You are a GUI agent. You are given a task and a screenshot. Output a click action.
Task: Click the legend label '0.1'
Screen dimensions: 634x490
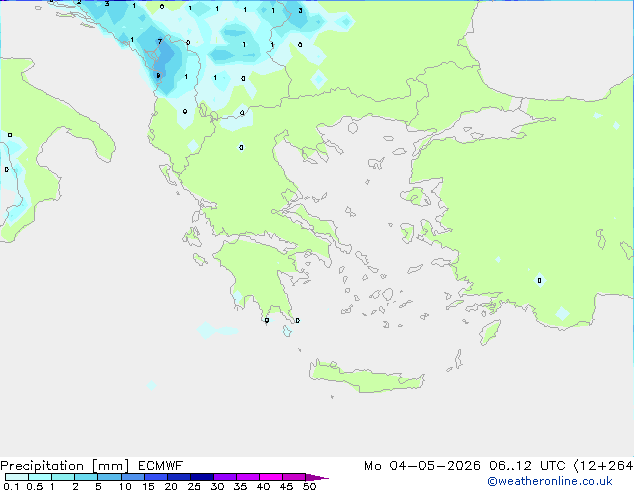11,486
